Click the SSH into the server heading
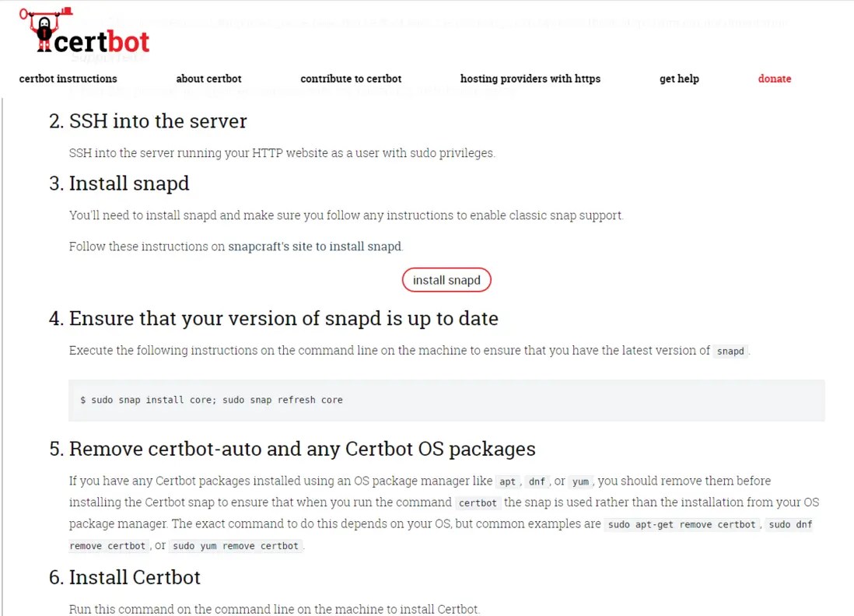854x616 pixels. 158,121
